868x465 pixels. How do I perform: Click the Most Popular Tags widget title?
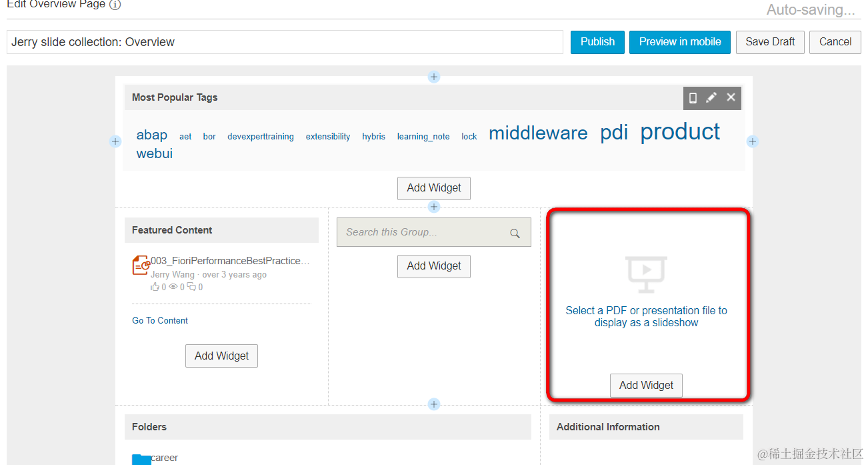[x=175, y=97]
